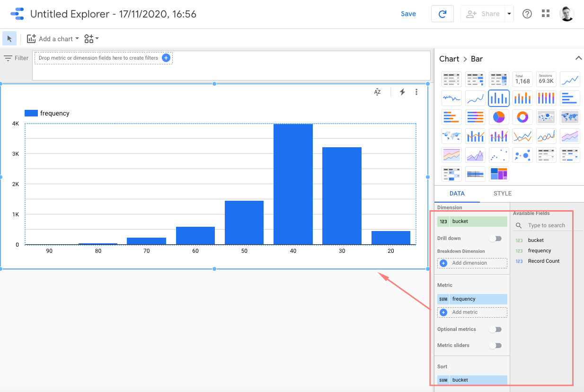The height and width of the screenshot is (392, 584).
Task: Open the chart's three-dot more menu
Action: 416,92
